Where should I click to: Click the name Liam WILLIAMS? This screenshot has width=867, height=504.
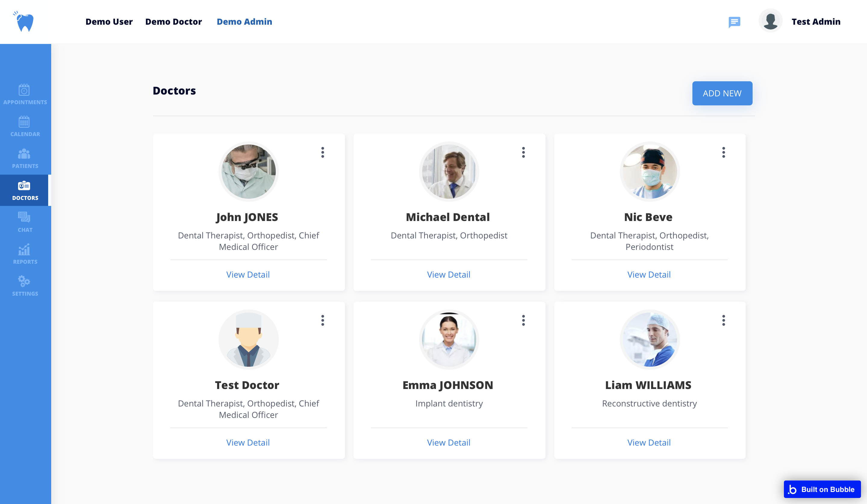[648, 385]
